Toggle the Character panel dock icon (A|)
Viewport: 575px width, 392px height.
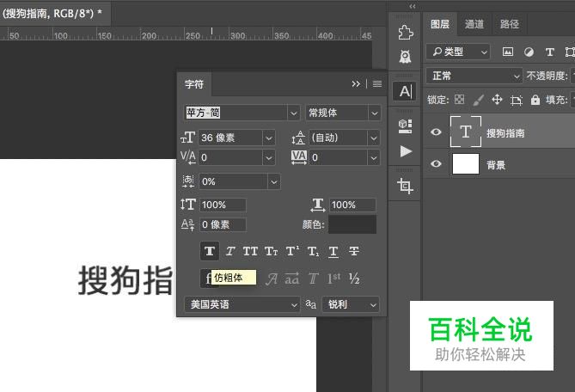[x=405, y=91]
